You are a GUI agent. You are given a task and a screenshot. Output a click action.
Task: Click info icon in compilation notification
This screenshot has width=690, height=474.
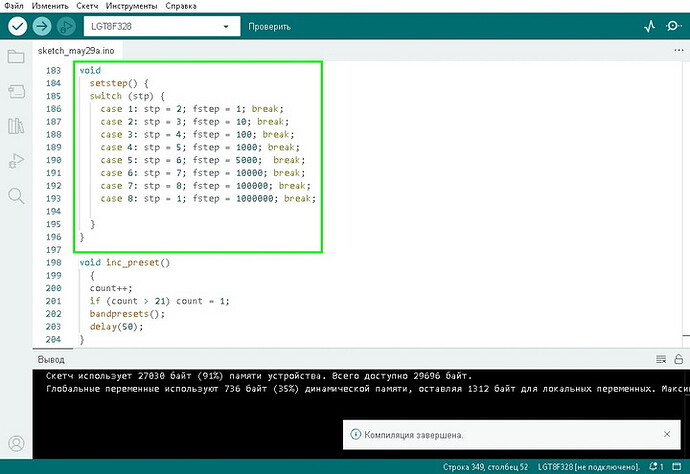(x=355, y=434)
